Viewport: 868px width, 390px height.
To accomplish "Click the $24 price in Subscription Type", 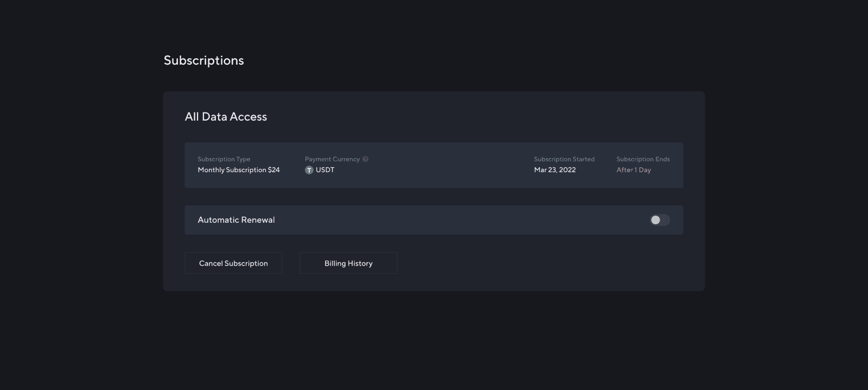I will 274,170.
